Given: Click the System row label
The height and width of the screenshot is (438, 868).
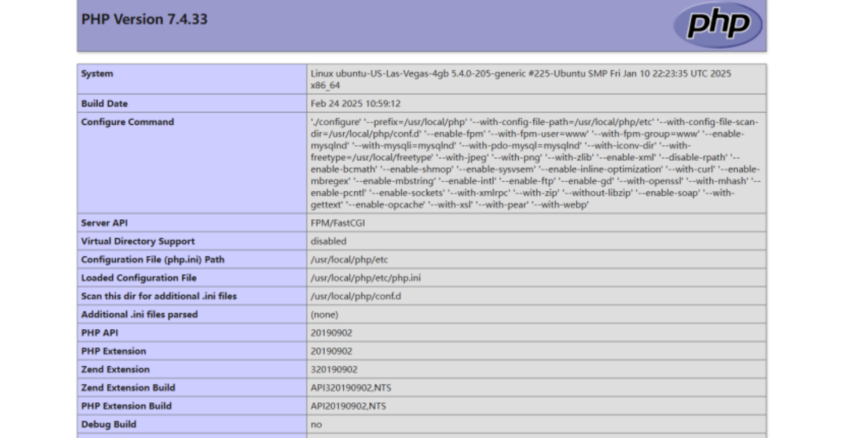Looking at the screenshot, I should tap(97, 74).
